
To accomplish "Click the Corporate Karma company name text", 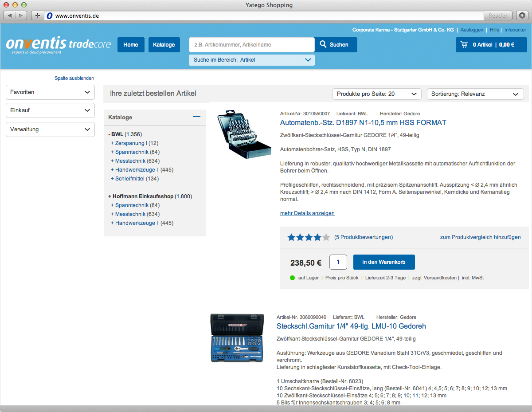I will 403,30.
